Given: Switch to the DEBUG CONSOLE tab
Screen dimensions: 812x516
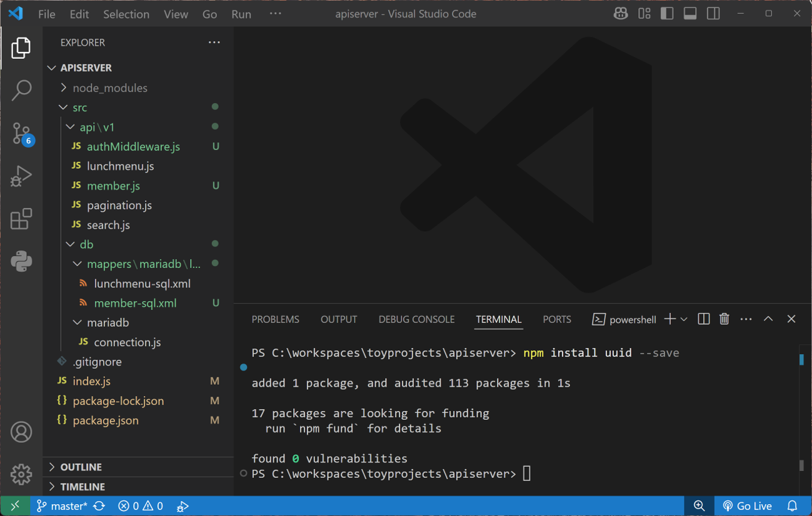Looking at the screenshot, I should coord(416,319).
